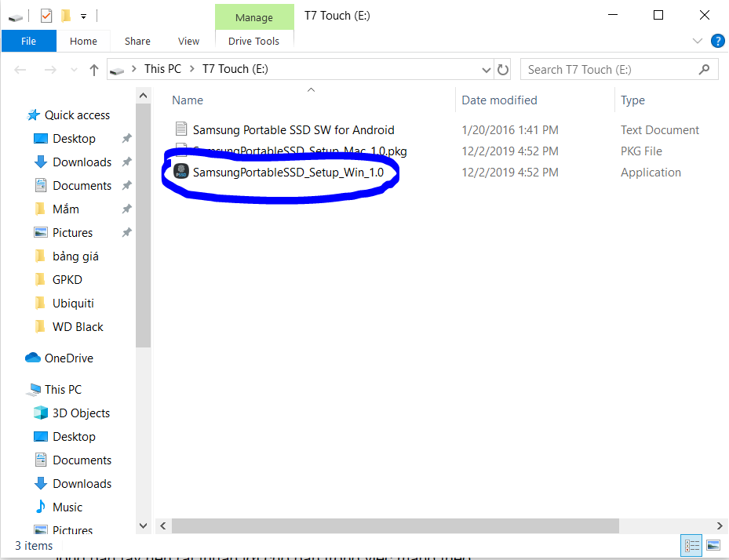This screenshot has width=729, height=560.
Task: Click the file list horizontal scrollbar thumb
Action: coord(395,525)
